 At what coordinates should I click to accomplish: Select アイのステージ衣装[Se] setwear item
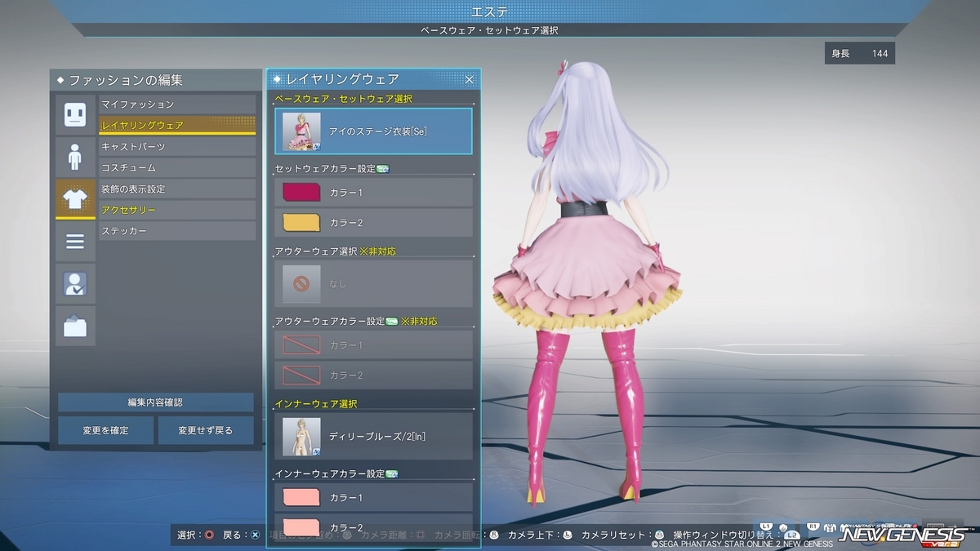pyautogui.click(x=373, y=131)
